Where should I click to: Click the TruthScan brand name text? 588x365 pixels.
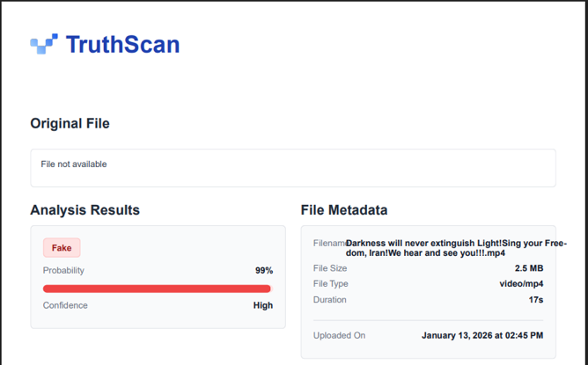122,44
